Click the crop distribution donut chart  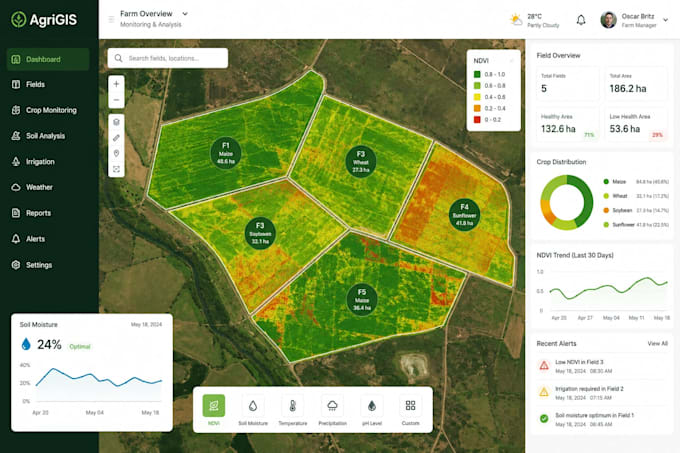[x=566, y=202]
